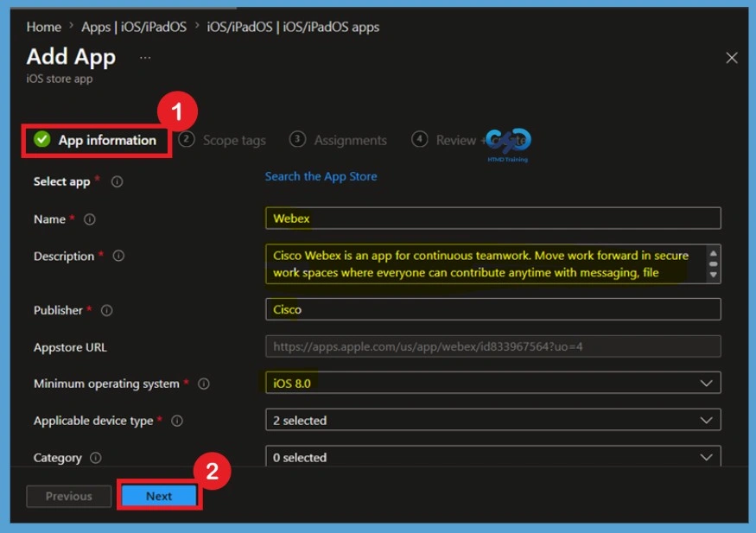This screenshot has width=756, height=533.
Task: Go to Home in the breadcrumb
Action: (44, 27)
